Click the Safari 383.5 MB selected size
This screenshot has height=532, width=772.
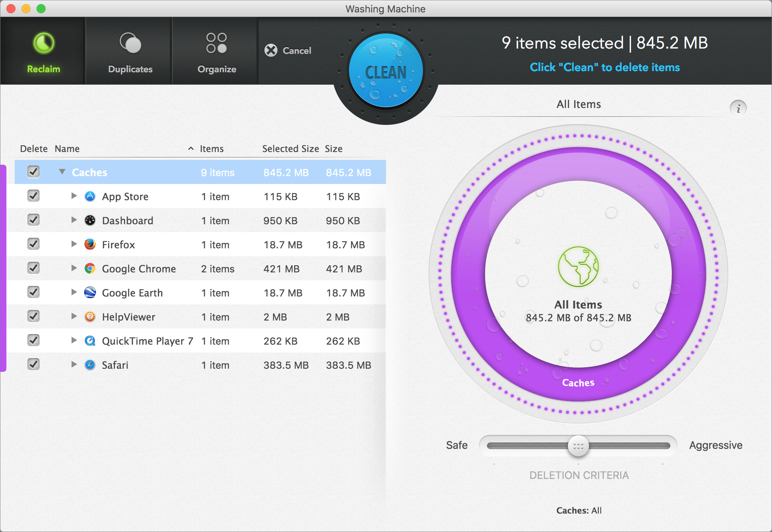(286, 365)
